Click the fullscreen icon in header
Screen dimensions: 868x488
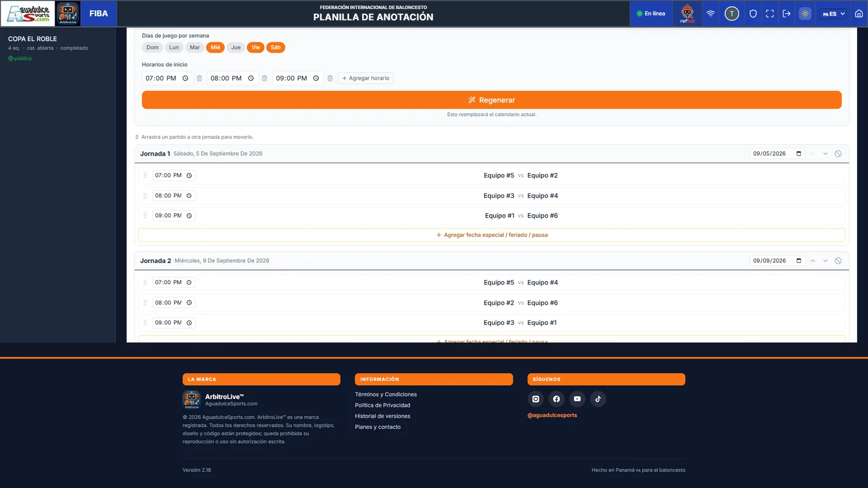770,14
